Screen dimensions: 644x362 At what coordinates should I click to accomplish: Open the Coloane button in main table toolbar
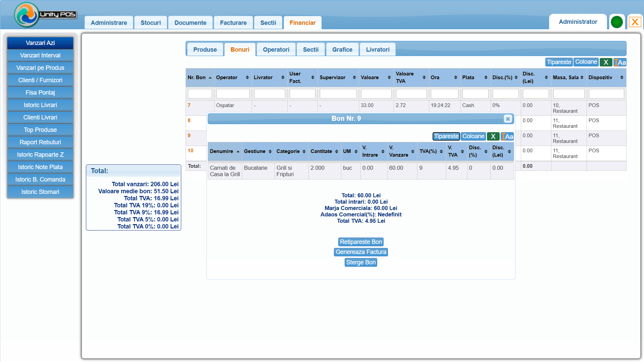(586, 62)
